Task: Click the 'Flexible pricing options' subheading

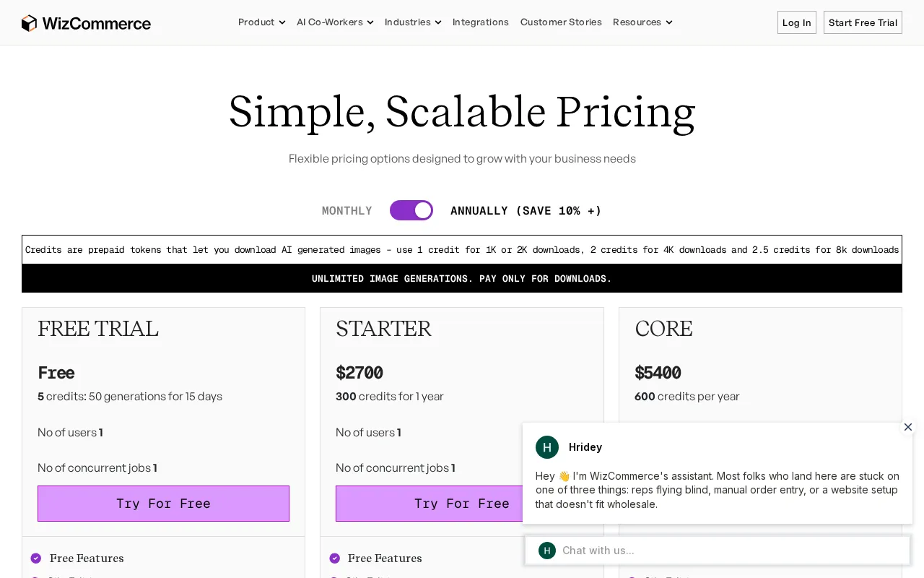Action: pyautogui.click(x=462, y=159)
